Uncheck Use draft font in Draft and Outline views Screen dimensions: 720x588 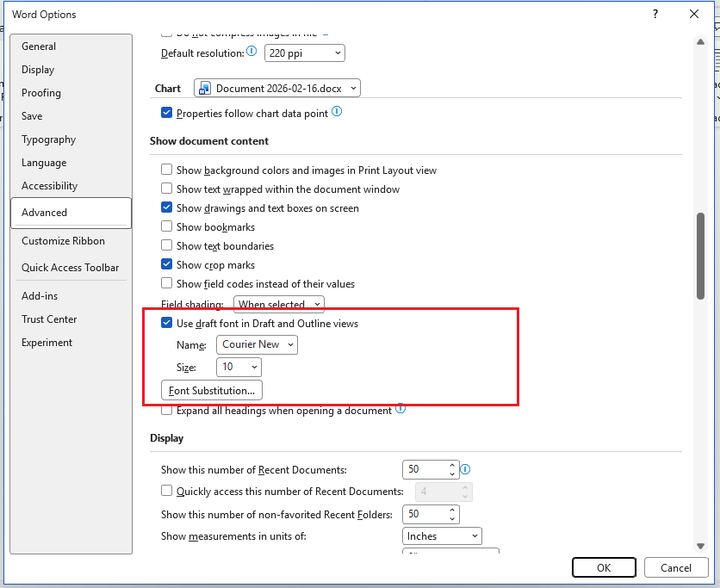(167, 323)
